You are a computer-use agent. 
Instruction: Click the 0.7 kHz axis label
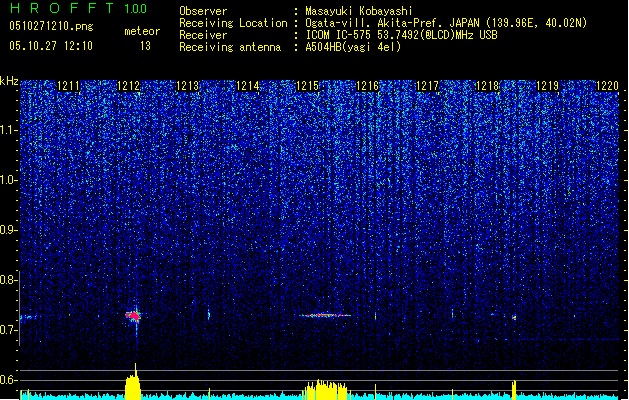pos(9,330)
